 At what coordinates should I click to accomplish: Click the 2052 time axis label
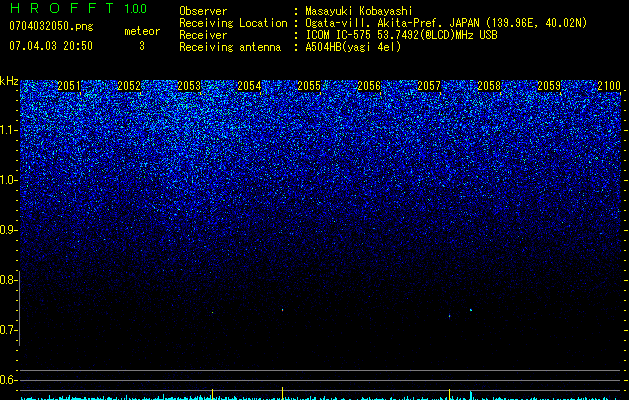(129, 86)
